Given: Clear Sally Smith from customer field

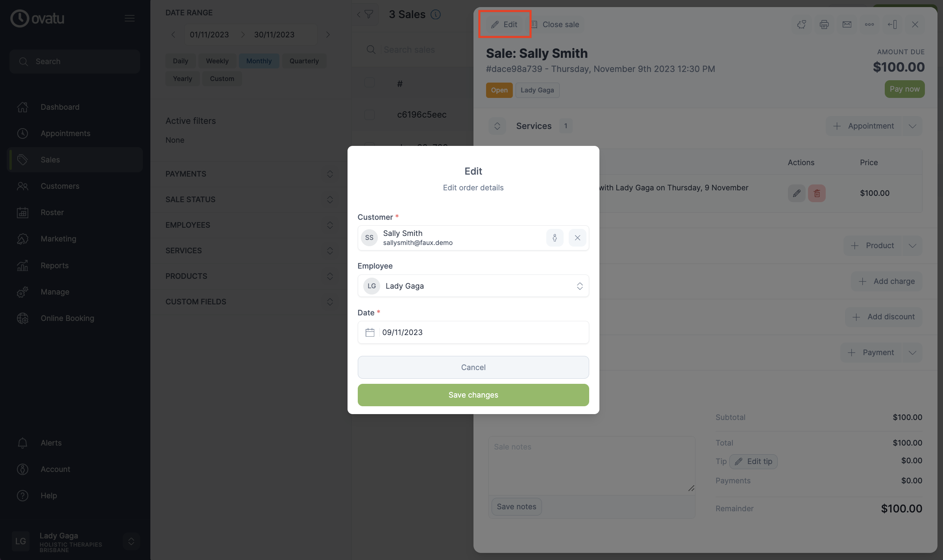Looking at the screenshot, I should point(577,238).
